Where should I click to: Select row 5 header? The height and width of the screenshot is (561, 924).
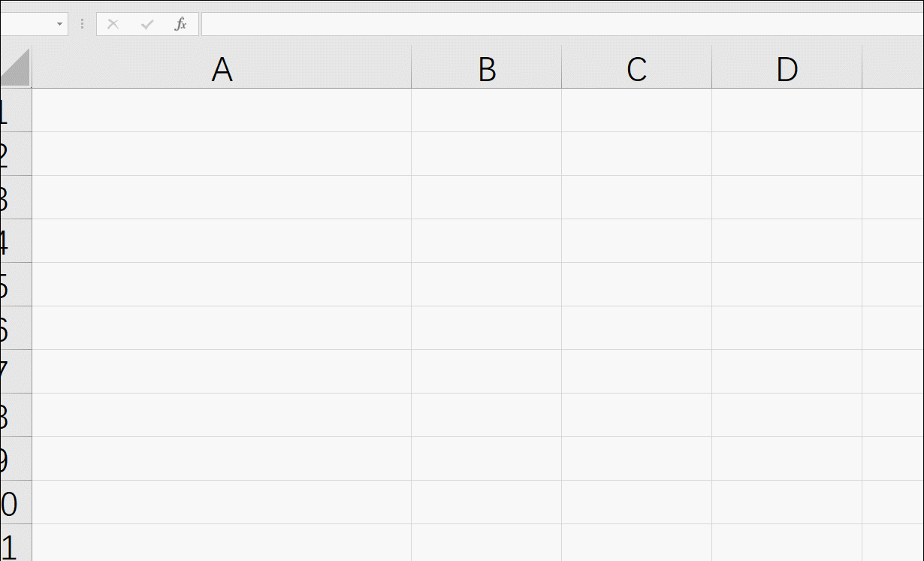click(15, 285)
